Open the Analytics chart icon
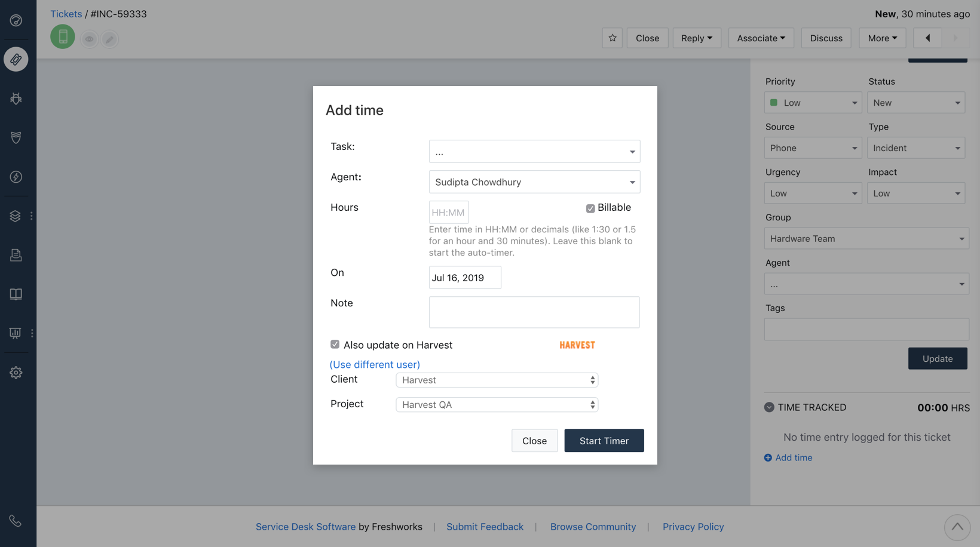 [x=14, y=333]
